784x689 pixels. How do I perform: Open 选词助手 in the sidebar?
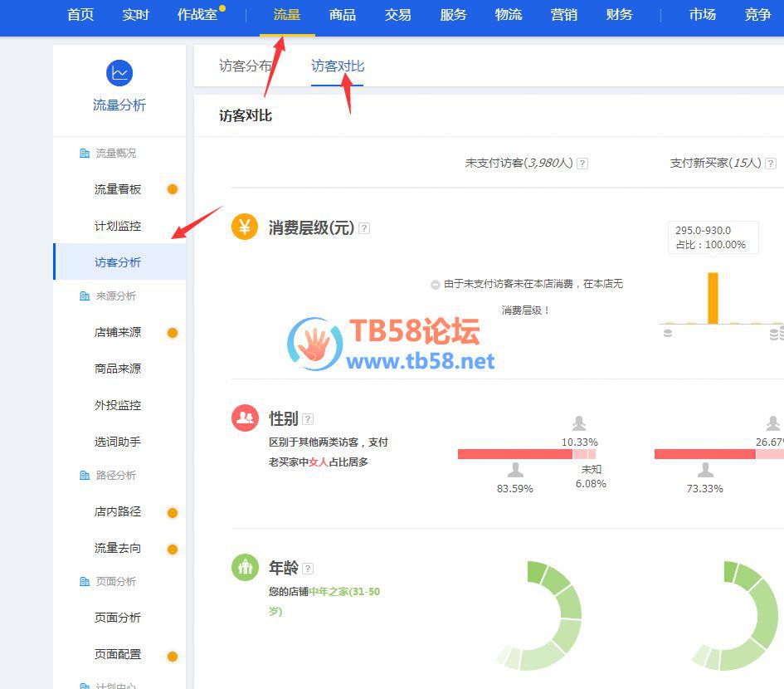coord(118,442)
